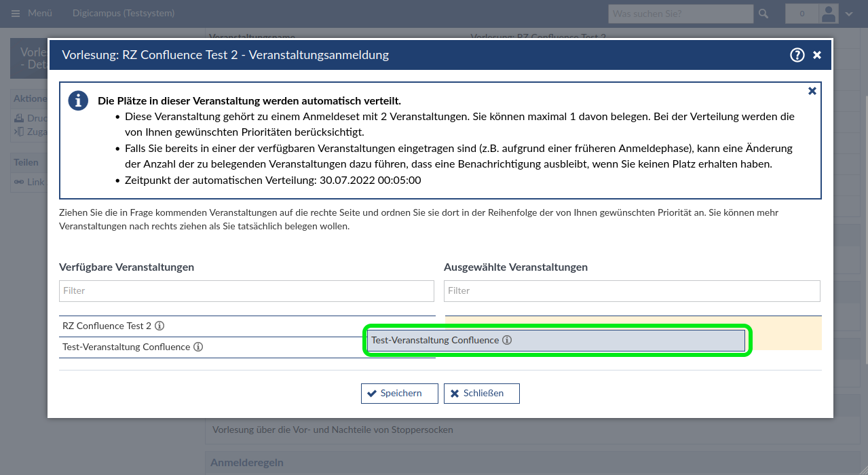Click the link icon under Teilen
The width and height of the screenshot is (868, 475).
tap(19, 182)
